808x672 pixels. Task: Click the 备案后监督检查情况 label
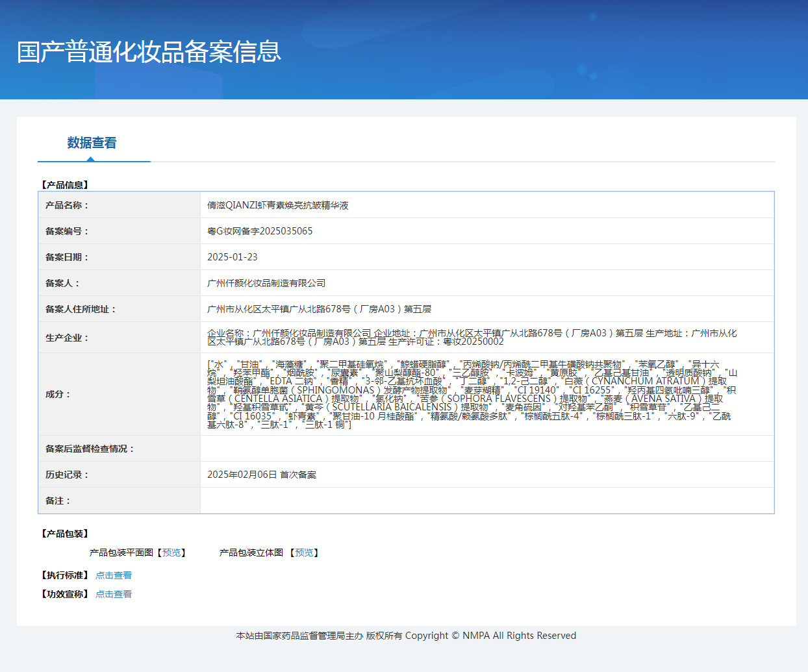90,449
